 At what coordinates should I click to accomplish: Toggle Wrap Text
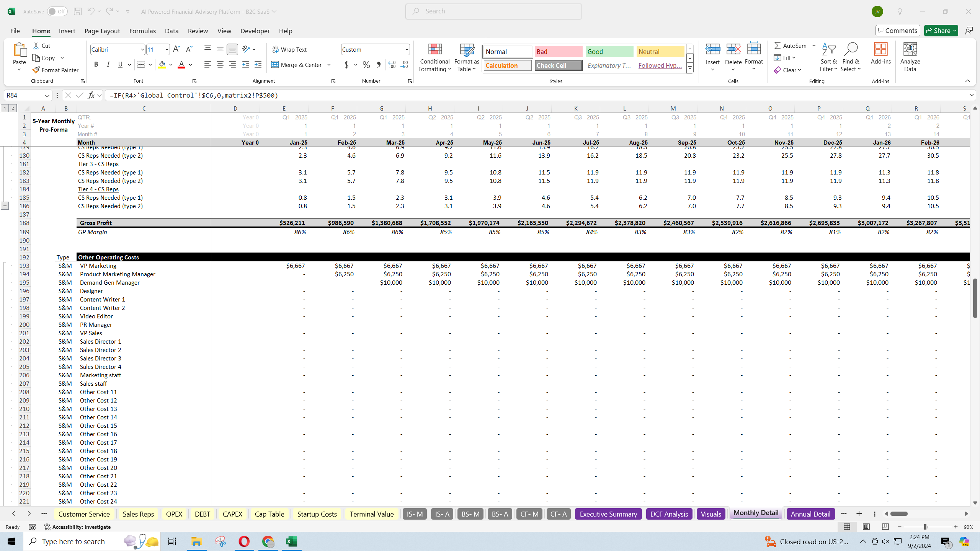pos(289,49)
